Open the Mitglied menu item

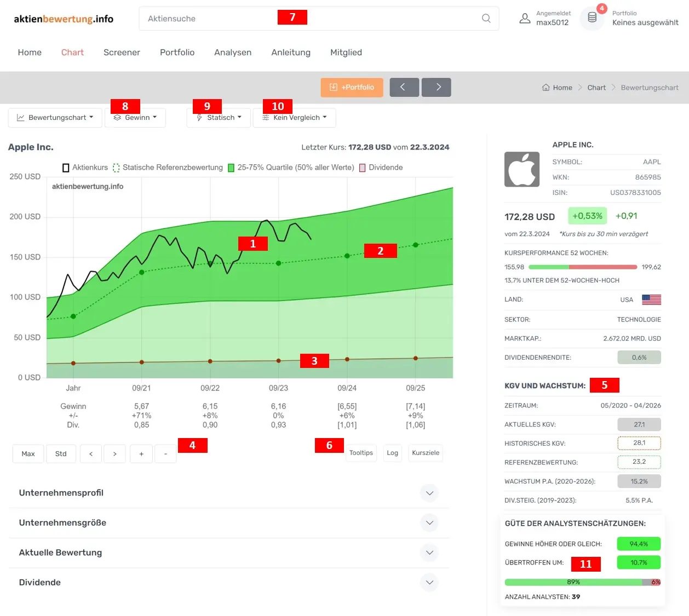(346, 53)
